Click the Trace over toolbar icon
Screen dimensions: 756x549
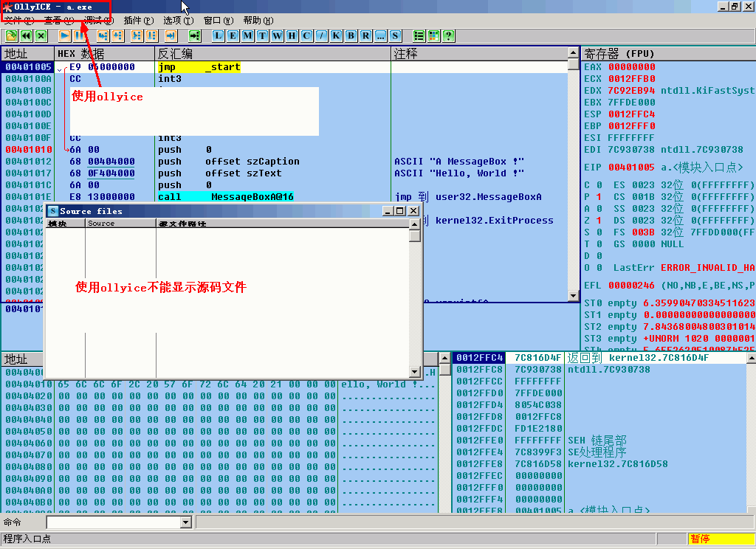coord(152,35)
